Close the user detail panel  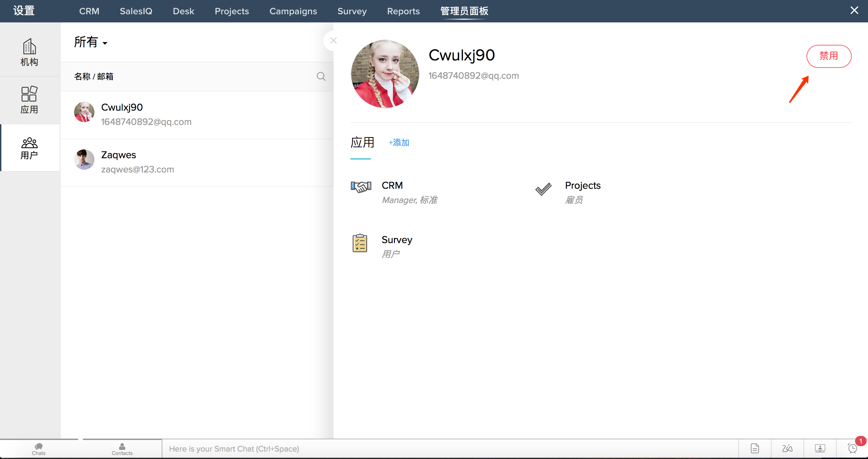333,40
